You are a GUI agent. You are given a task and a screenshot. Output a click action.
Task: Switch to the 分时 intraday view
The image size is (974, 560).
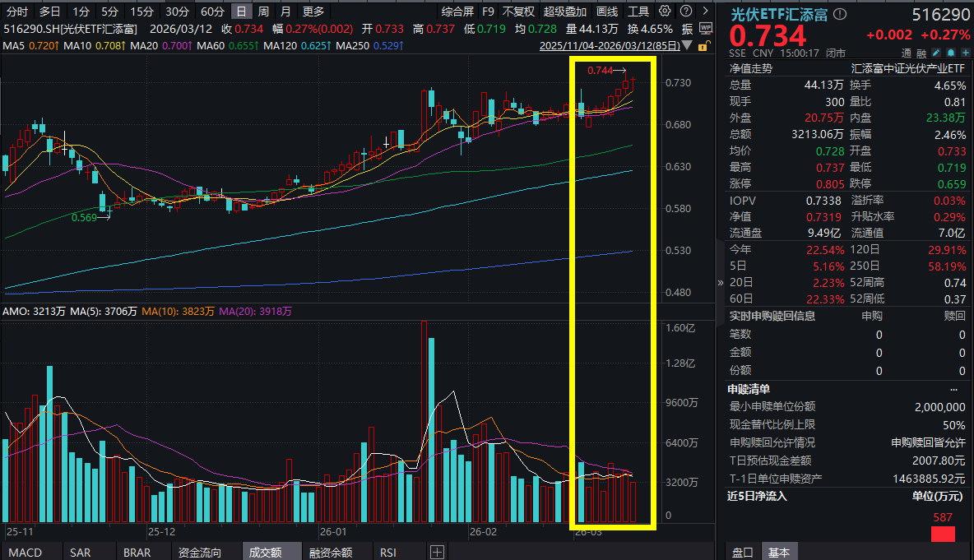(16, 12)
